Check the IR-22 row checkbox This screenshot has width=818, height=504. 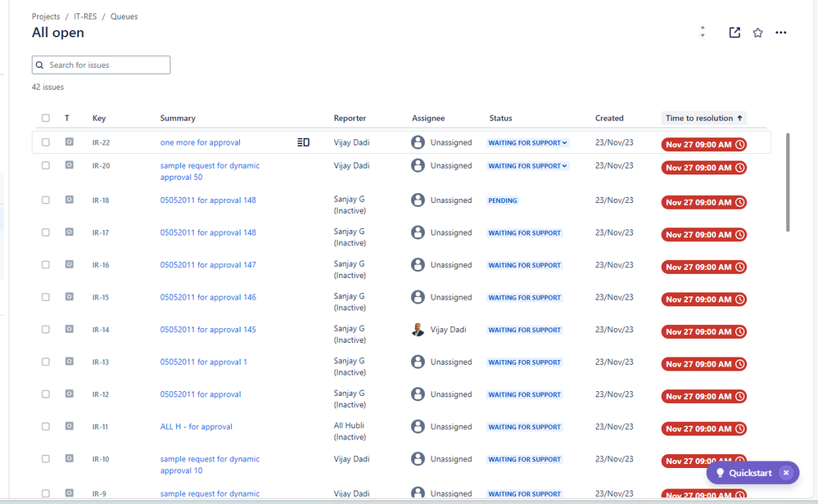click(46, 142)
